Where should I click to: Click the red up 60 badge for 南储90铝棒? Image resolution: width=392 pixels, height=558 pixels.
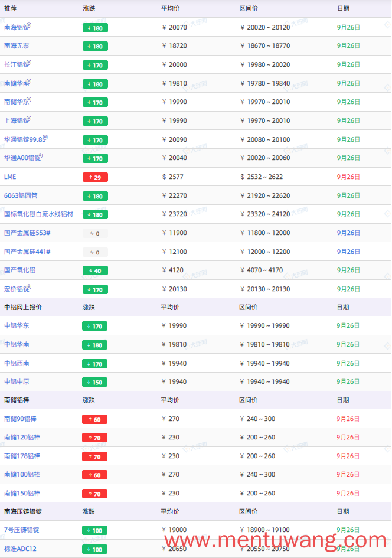click(x=94, y=419)
